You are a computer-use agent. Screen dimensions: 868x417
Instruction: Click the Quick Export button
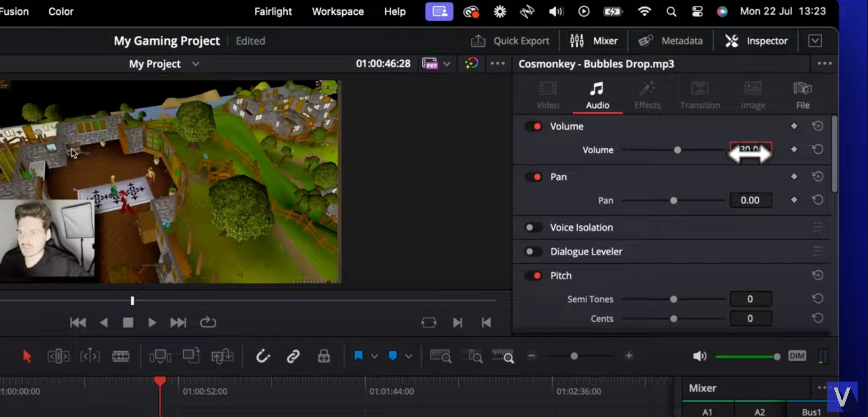click(510, 41)
